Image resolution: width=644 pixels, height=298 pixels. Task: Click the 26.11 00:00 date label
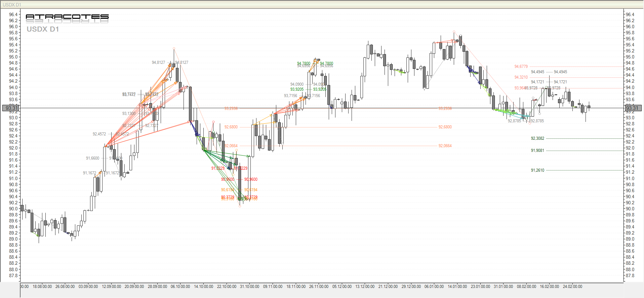pos(319,287)
